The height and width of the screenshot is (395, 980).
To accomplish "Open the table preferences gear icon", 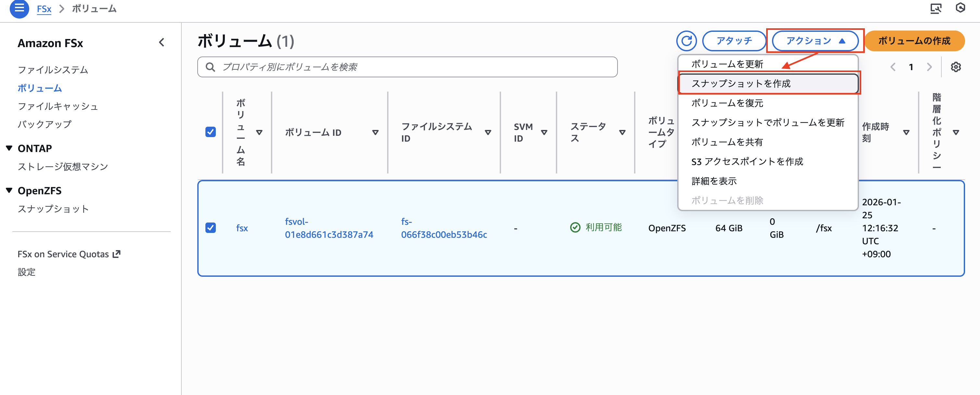I will point(956,67).
